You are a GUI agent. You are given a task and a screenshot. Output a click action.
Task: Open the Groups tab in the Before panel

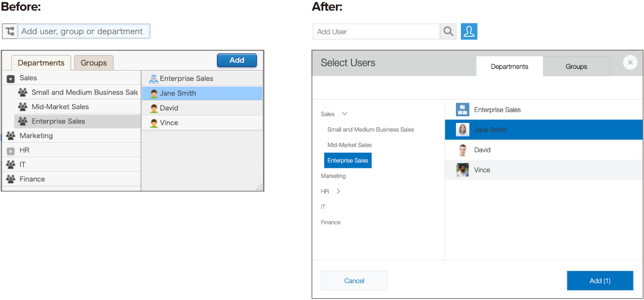(94, 63)
